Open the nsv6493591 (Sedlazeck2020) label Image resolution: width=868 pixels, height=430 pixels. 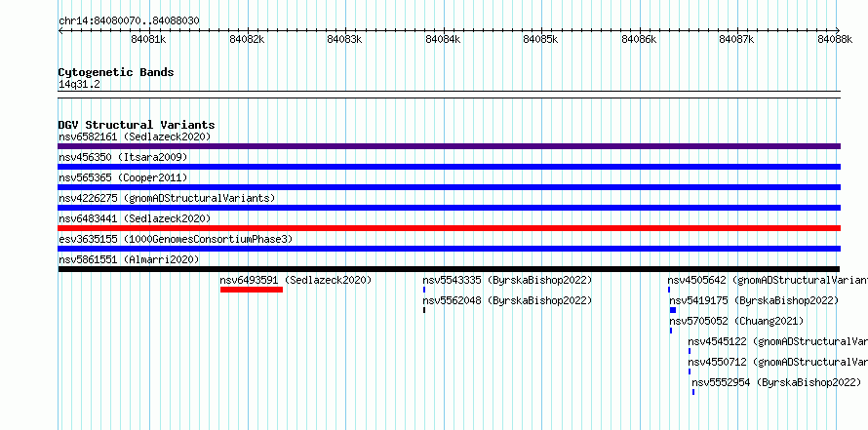click(x=296, y=280)
